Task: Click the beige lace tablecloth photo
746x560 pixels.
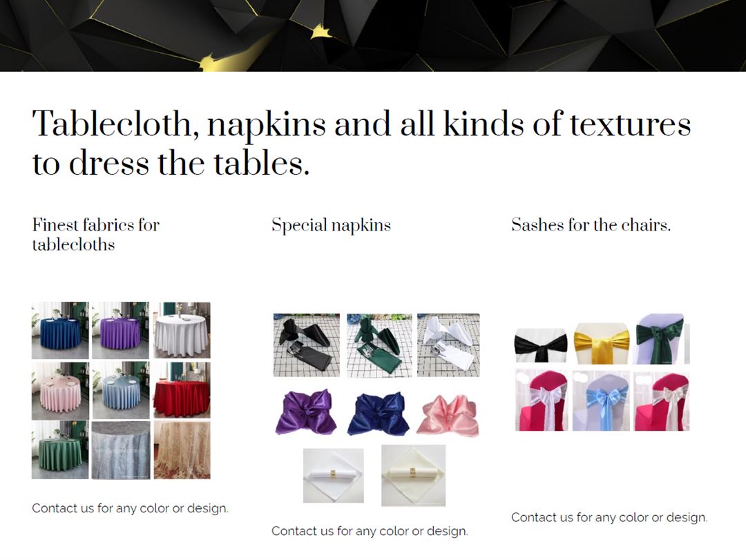Action: (x=182, y=450)
